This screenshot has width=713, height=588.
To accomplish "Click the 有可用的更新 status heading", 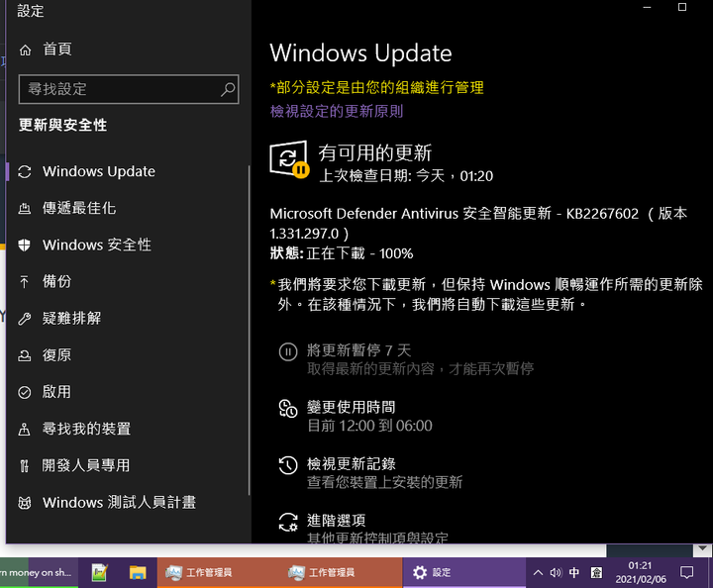I will point(374,152).
